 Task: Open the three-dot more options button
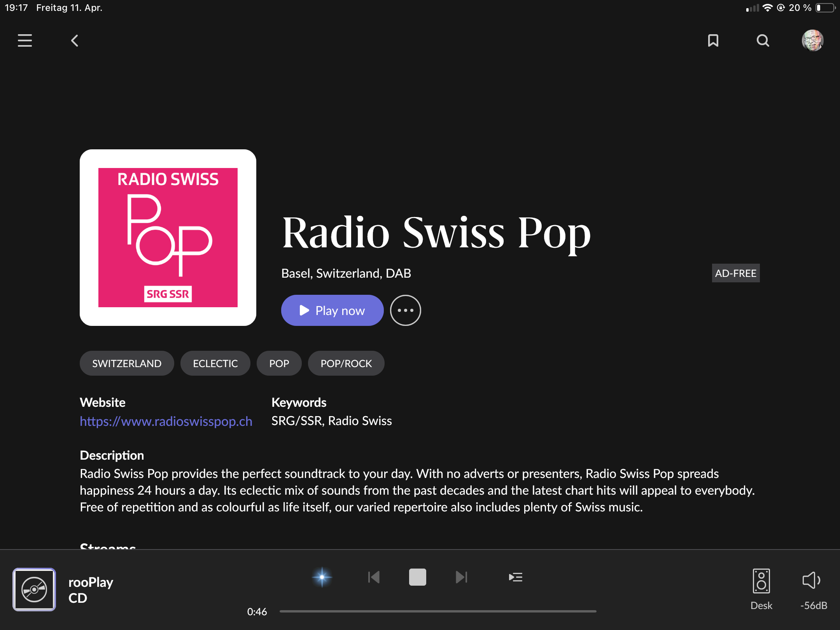tap(406, 310)
